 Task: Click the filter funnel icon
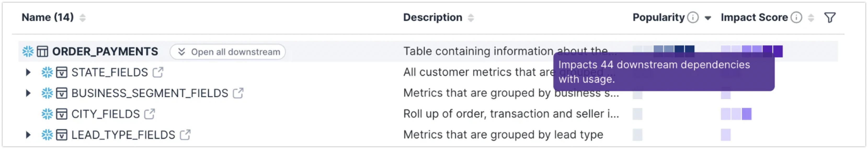tap(830, 18)
